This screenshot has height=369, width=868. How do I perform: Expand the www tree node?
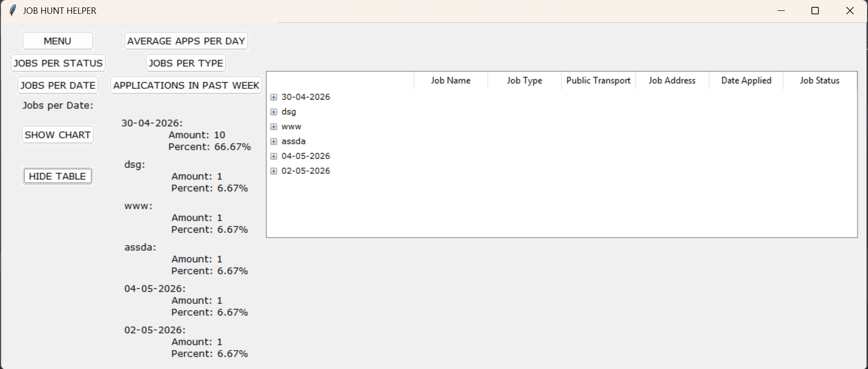point(274,127)
